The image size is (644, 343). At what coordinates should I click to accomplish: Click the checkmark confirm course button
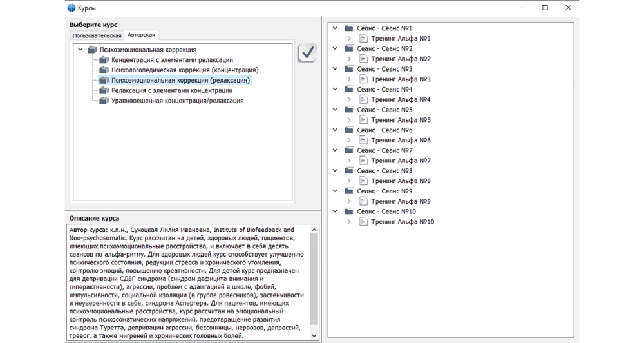307,53
